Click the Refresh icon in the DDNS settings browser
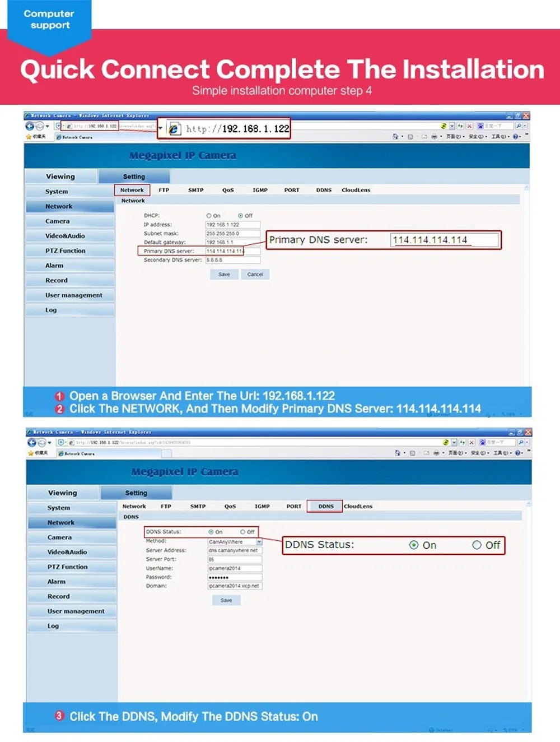560x742 pixels. [463, 442]
